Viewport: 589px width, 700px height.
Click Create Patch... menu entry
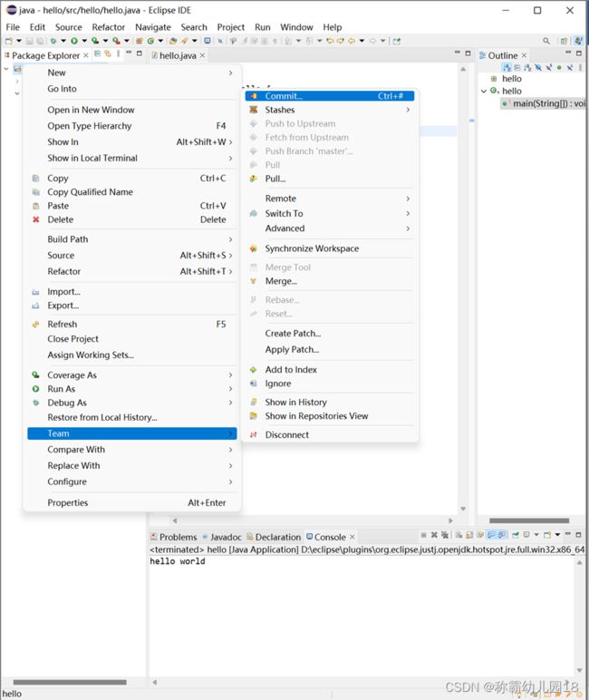[329, 334]
